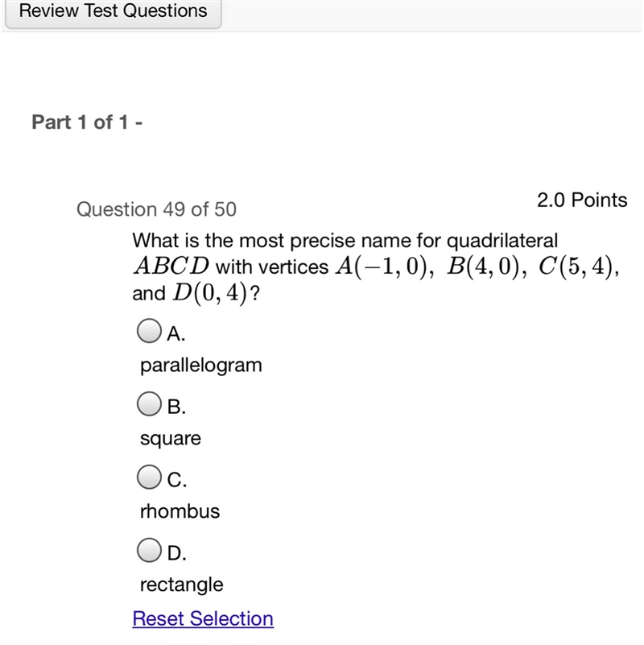644x645 pixels.
Task: Click the 'What is the most precise name' text
Action: click(244, 241)
